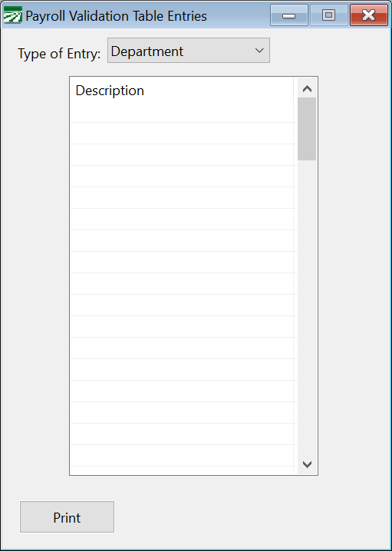Screen dimensions: 392x551
Task: Select the second blank row under Description
Action: coord(182,134)
